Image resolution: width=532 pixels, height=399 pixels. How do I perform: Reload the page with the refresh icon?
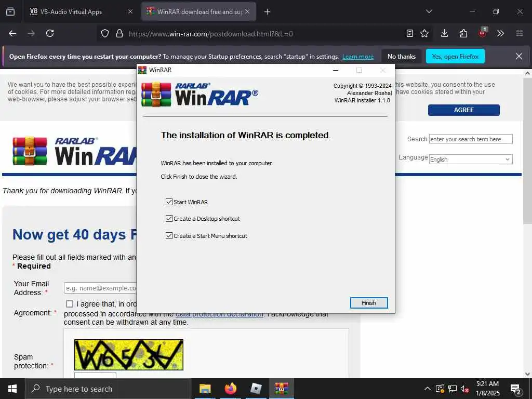(x=50, y=33)
